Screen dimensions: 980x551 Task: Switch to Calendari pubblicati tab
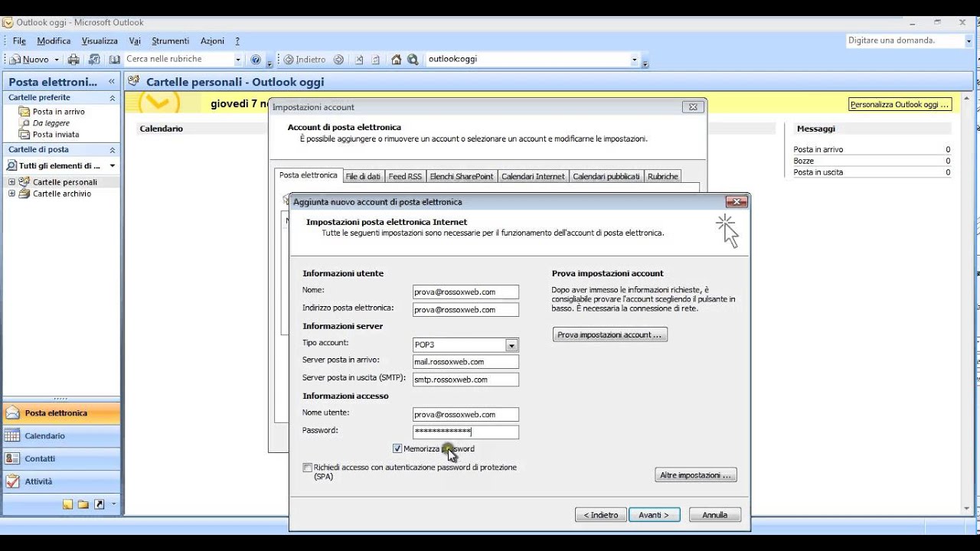606,177
